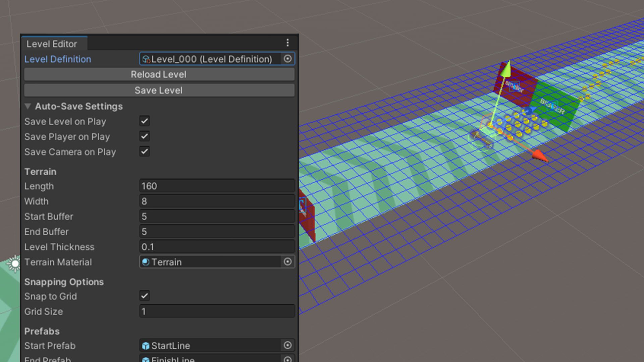Image resolution: width=644 pixels, height=362 pixels.
Task: Click the target circle icon next to Level Definition
Action: (x=287, y=59)
